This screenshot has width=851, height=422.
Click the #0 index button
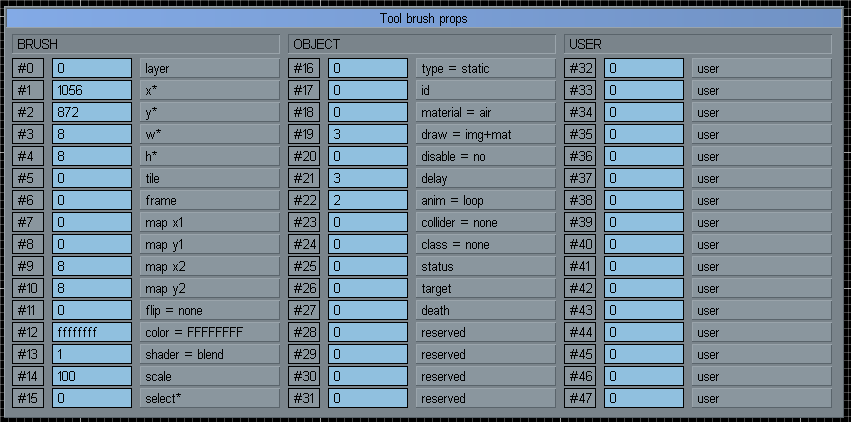(x=28, y=69)
